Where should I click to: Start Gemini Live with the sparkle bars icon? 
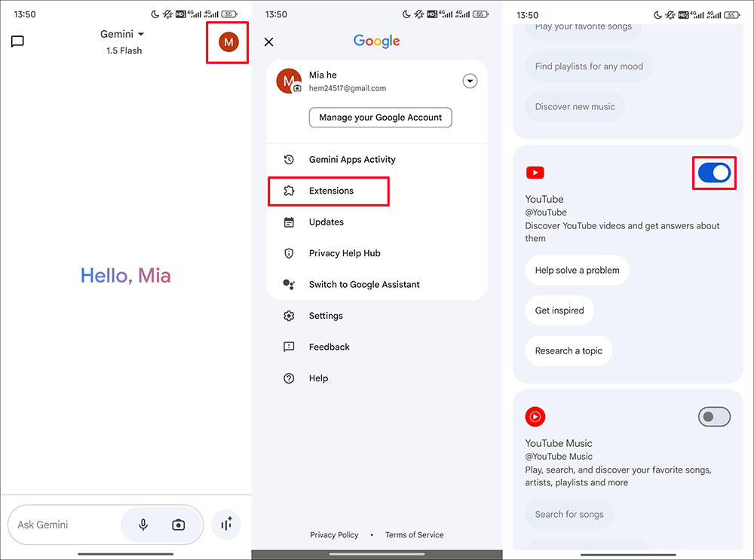pyautogui.click(x=226, y=525)
